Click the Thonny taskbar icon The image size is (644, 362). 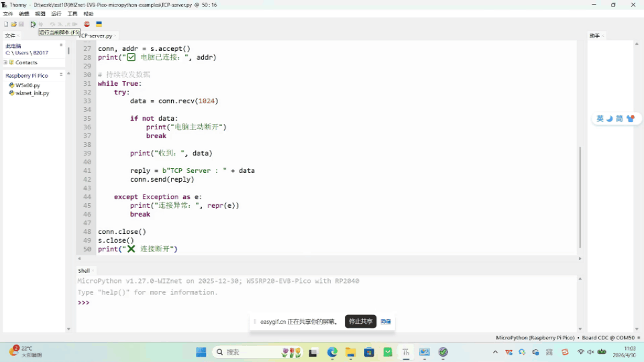click(x=406, y=352)
